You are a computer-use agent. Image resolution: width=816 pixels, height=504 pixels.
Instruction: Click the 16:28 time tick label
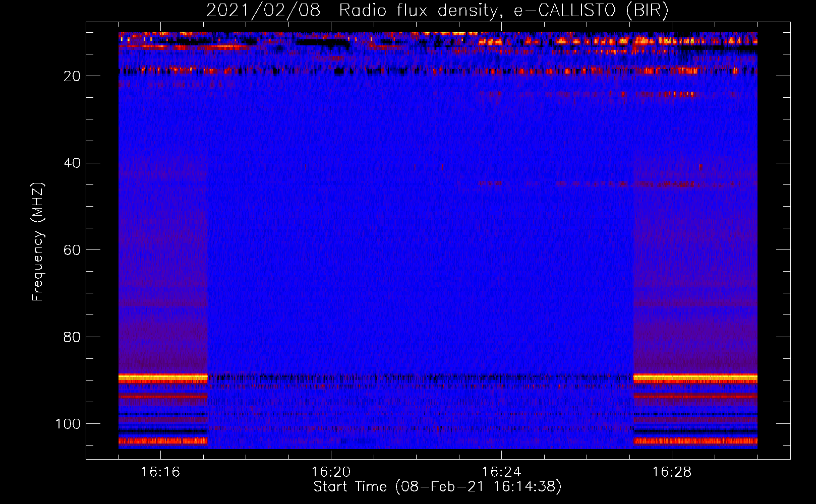[x=672, y=472]
